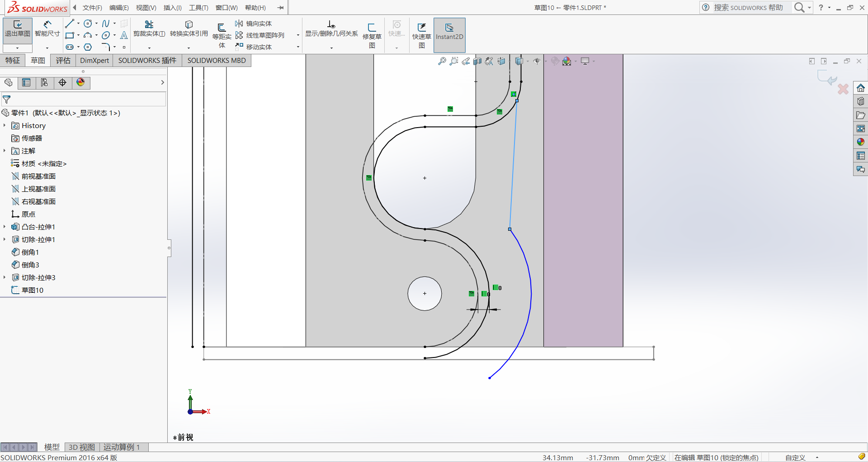
Task: Select 草图10 in the feature tree
Action: (x=32, y=291)
